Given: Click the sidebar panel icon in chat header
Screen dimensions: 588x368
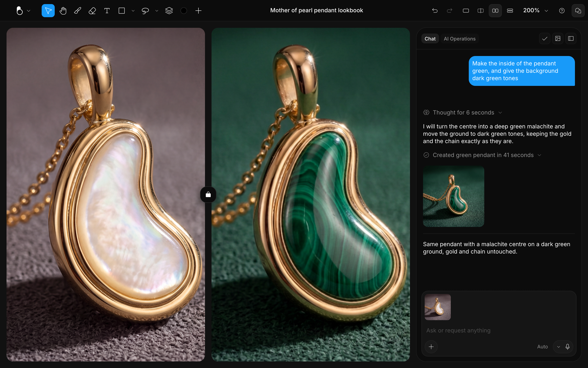Looking at the screenshot, I should (571, 39).
